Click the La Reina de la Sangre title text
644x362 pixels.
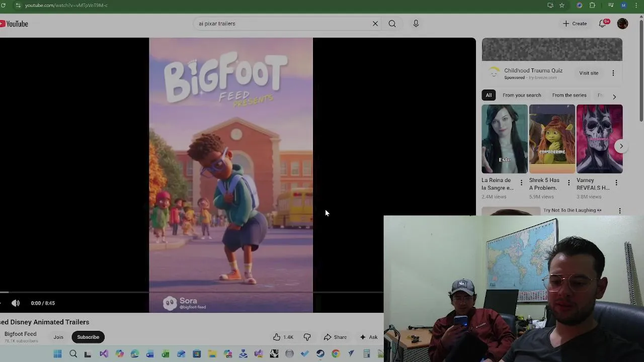498,184
